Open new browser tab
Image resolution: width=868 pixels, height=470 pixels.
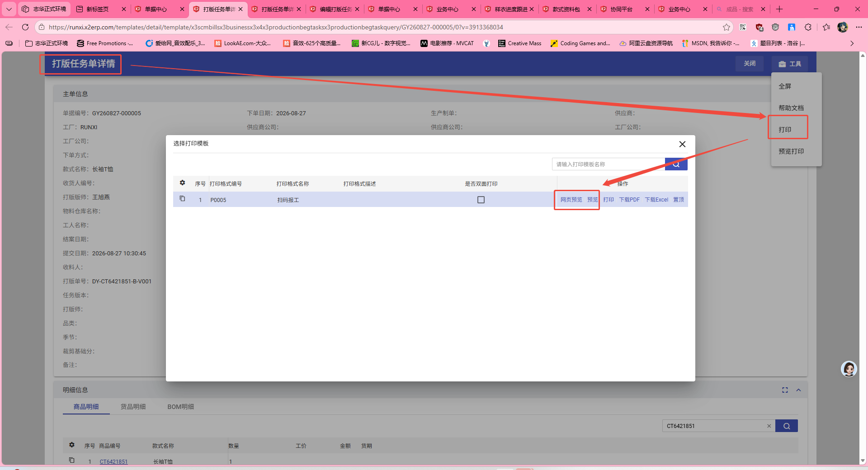tap(779, 9)
